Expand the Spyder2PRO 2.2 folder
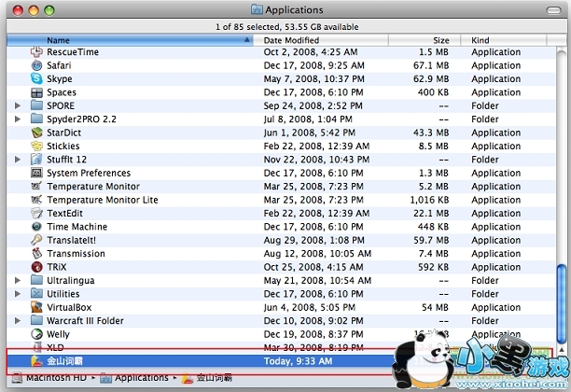 (18, 119)
